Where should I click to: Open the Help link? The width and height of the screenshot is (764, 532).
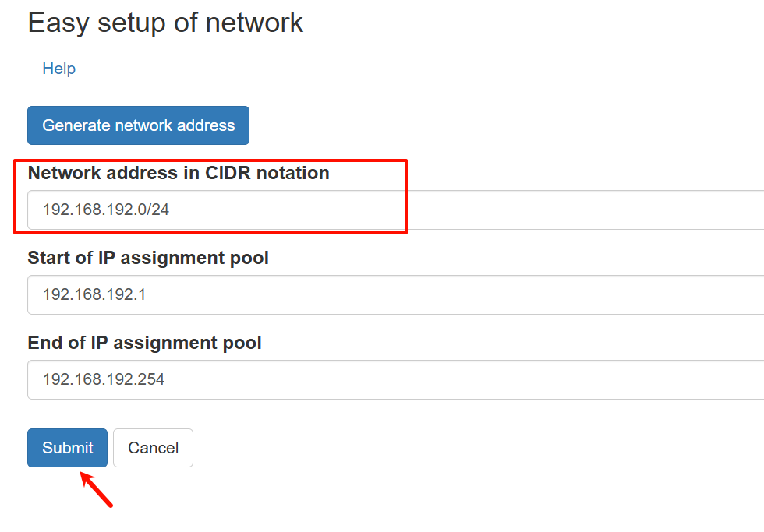pos(58,69)
